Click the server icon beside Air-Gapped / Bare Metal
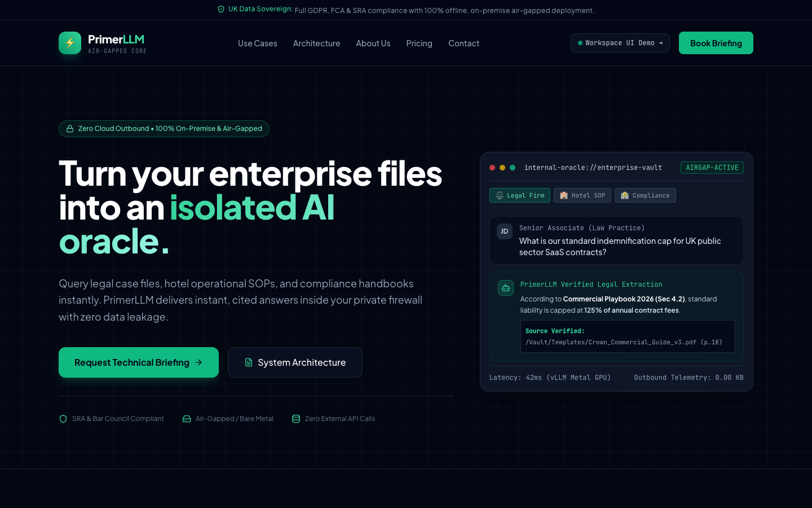Viewport: 812px width, 508px height. pyautogui.click(x=187, y=419)
